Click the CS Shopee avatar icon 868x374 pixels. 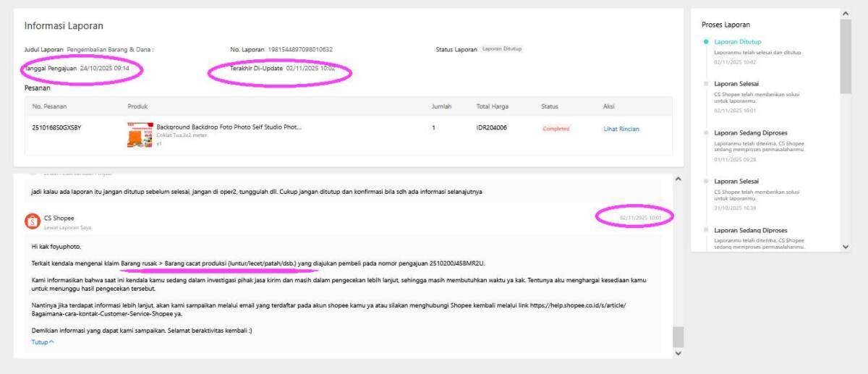coord(32,221)
